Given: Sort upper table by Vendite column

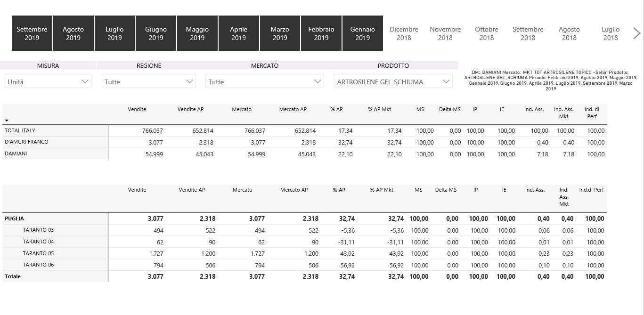Looking at the screenshot, I should [x=137, y=109].
